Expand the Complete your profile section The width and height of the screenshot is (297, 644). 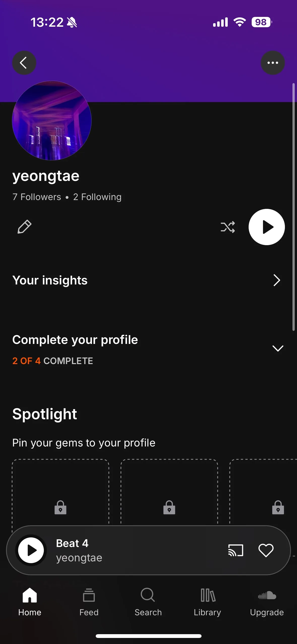coord(278,348)
